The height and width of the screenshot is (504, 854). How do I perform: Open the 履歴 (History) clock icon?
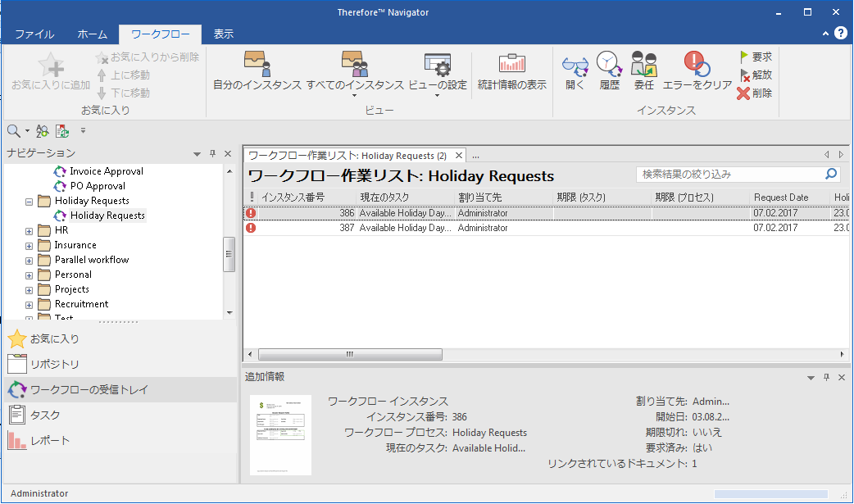[x=609, y=64]
